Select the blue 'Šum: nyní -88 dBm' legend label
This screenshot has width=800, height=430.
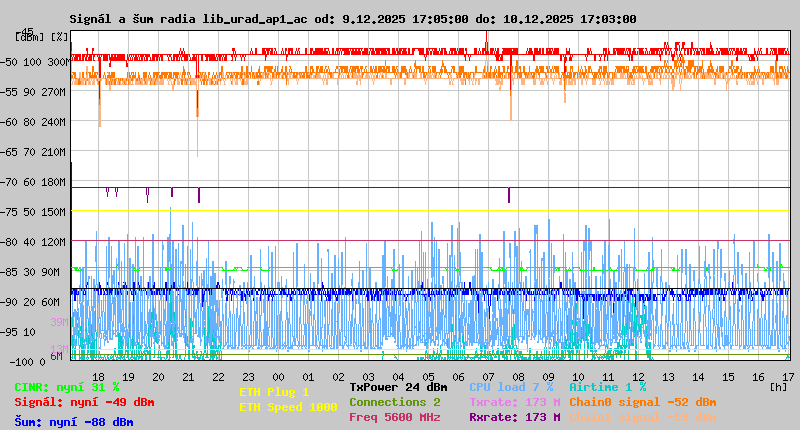click(74, 422)
